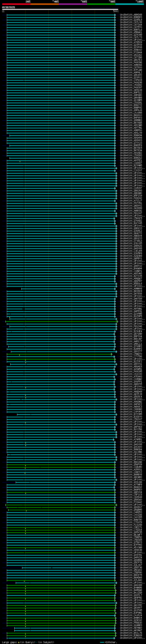Viewport: 146px width, 644px height.
Task: Select hit label UniRef100_Q42262
Action: 131,55
